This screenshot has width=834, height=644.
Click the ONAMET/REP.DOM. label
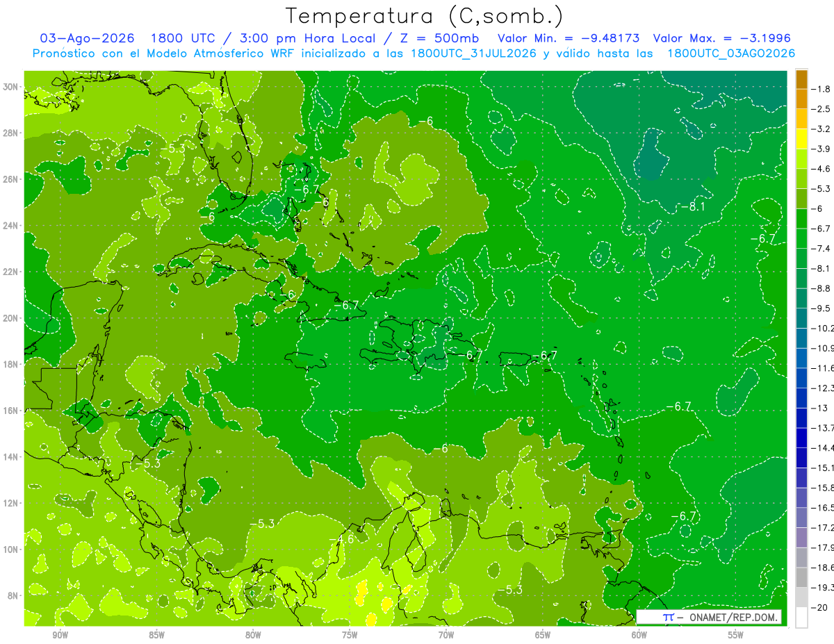tap(733, 617)
